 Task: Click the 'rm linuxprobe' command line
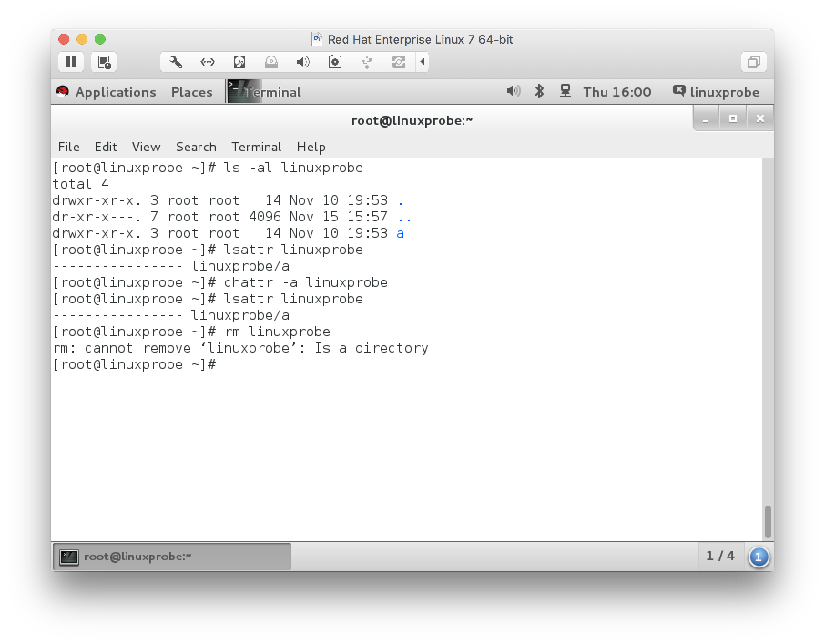192,332
